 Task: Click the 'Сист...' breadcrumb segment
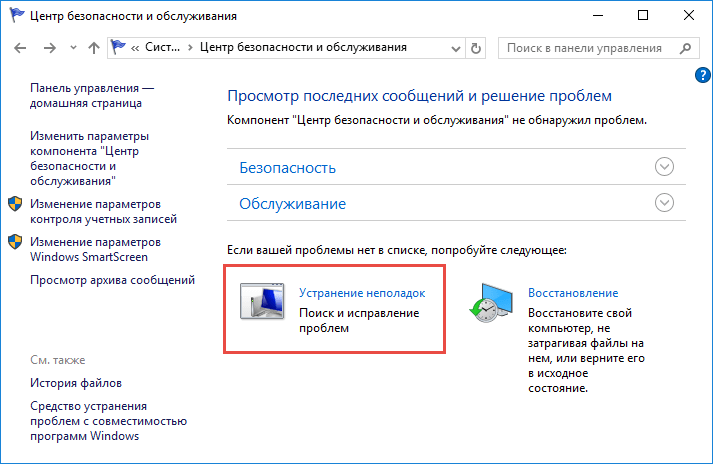[162, 47]
